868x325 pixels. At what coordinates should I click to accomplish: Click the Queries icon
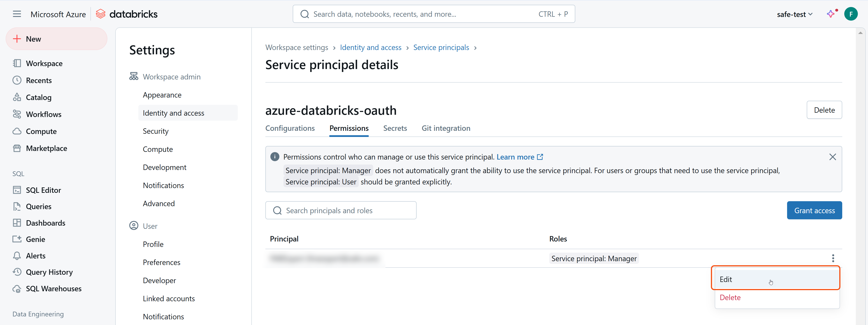coord(17,207)
